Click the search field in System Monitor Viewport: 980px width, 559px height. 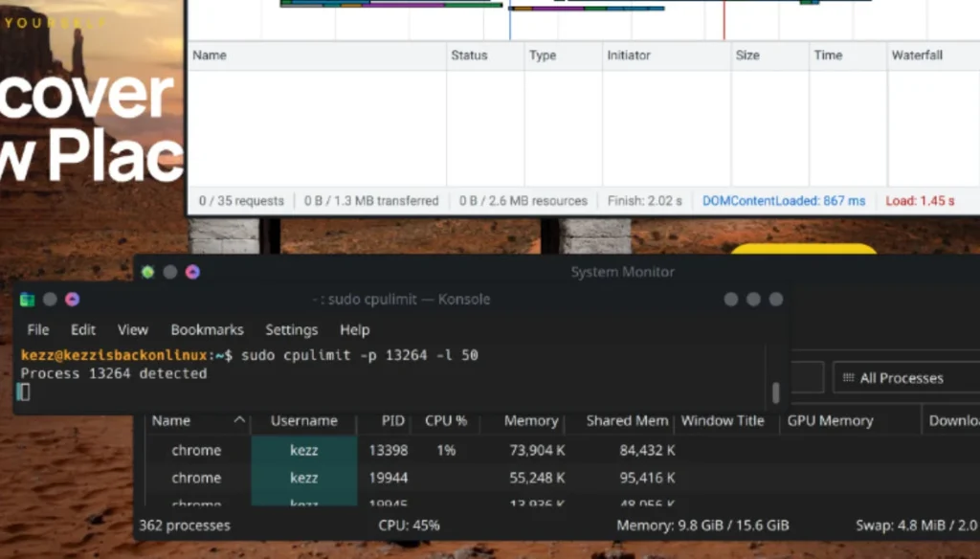808,378
